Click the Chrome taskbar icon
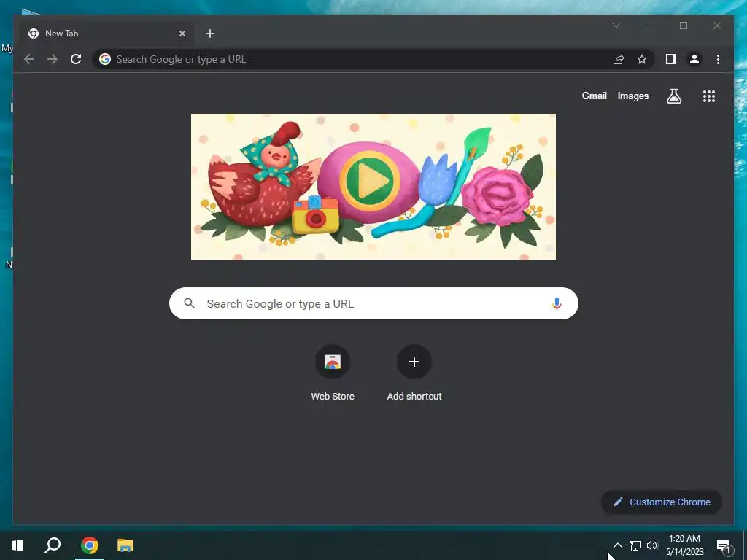Screen dimensions: 747x560 (x=89, y=545)
